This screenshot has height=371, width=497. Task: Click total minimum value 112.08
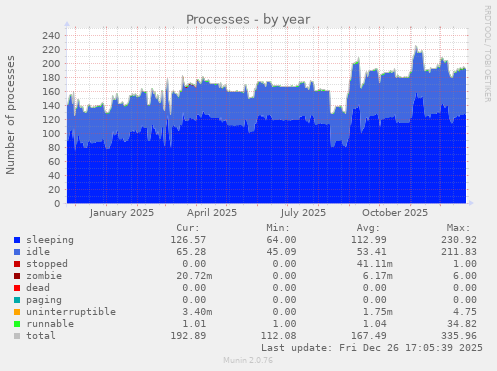coord(278,336)
